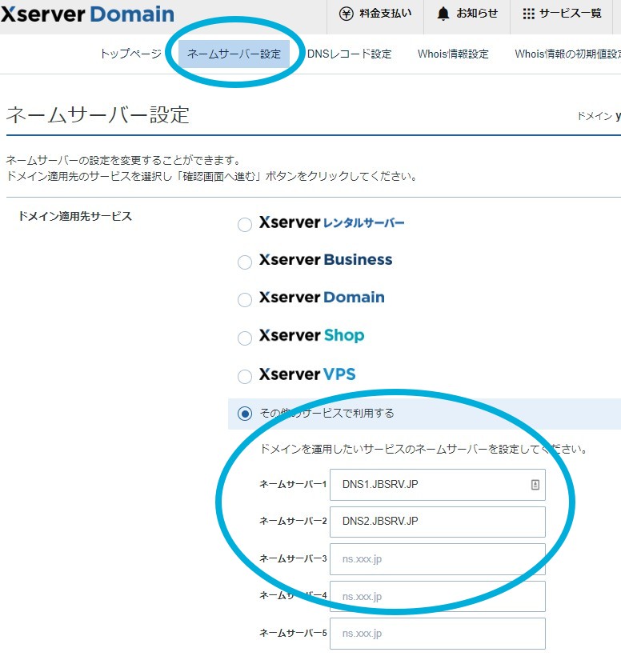Viewport: 621px width, 672px height.
Task: Click the Xserver Domain logo
Action: pyautogui.click(x=87, y=14)
